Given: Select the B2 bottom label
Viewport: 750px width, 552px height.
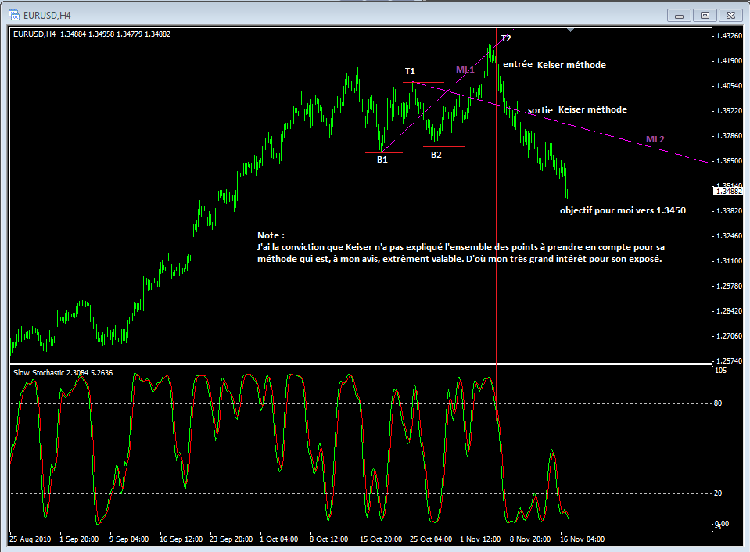Looking at the screenshot, I should pyautogui.click(x=436, y=155).
